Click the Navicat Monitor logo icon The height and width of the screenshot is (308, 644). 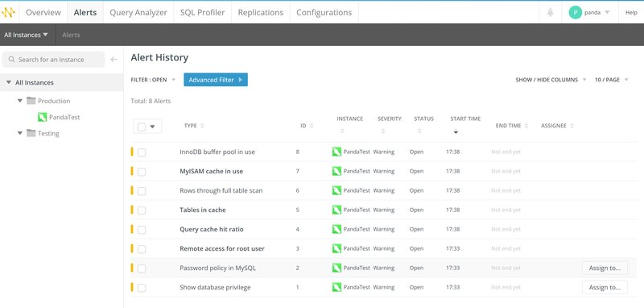coord(8,12)
